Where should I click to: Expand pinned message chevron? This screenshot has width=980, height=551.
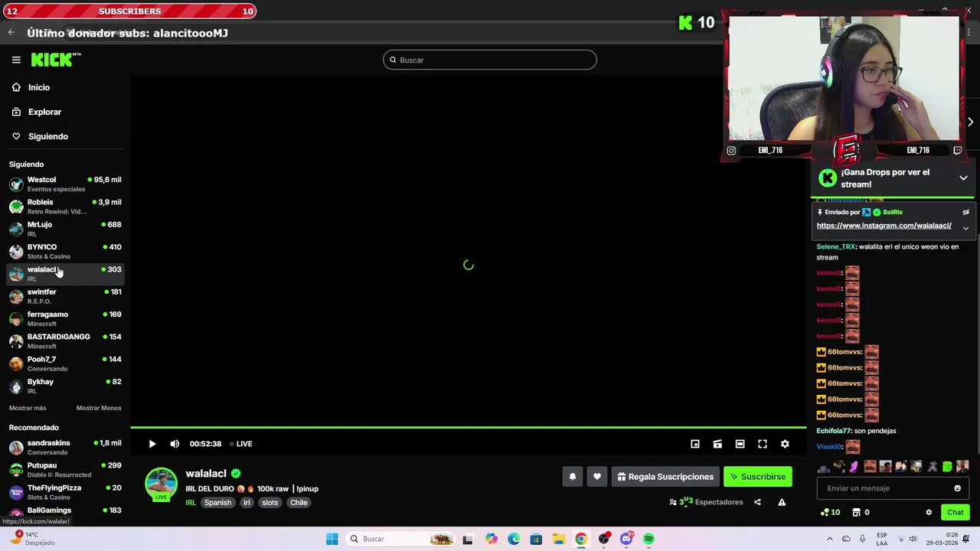(x=965, y=228)
